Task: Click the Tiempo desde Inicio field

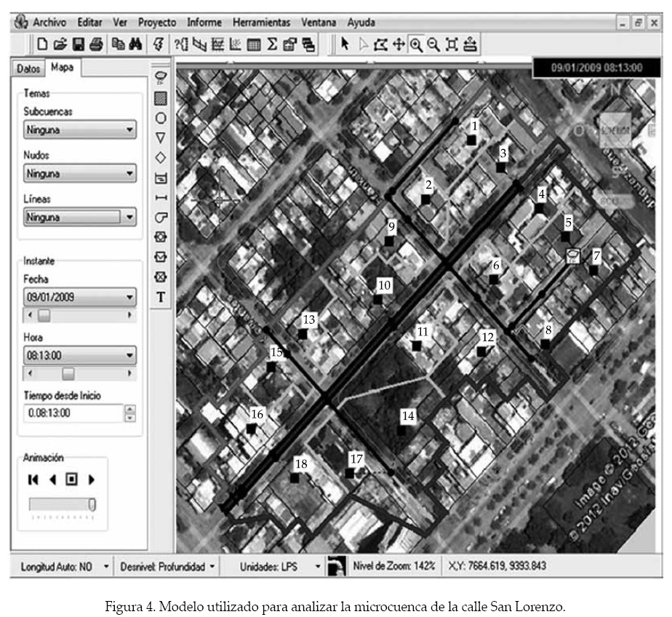Action: point(73,413)
